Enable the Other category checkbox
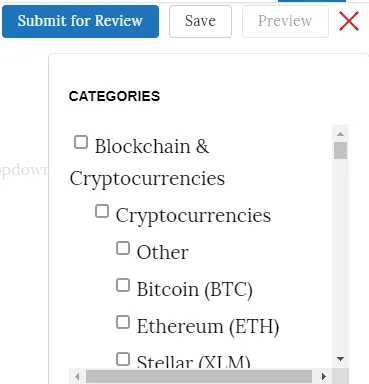369x384 pixels. (123, 248)
